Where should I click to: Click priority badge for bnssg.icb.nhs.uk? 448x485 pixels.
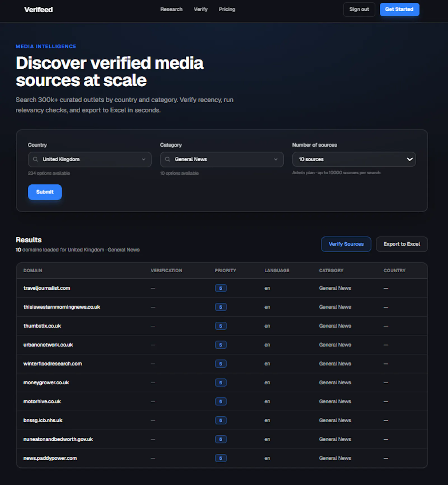(221, 420)
